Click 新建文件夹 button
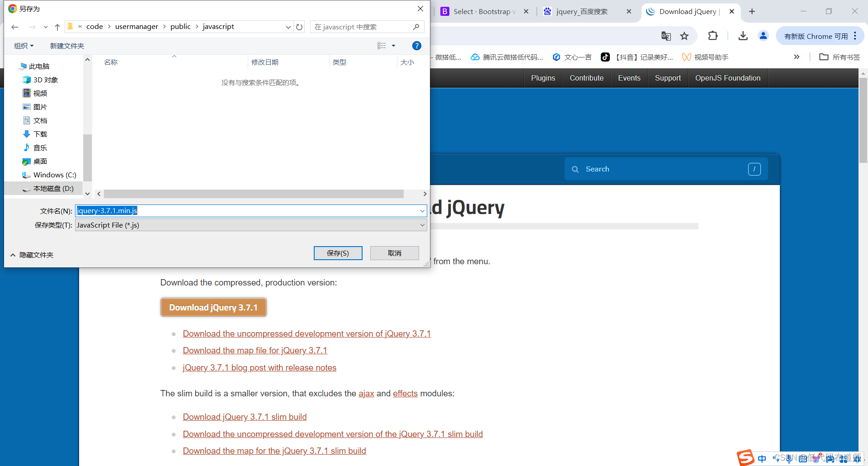 click(67, 46)
